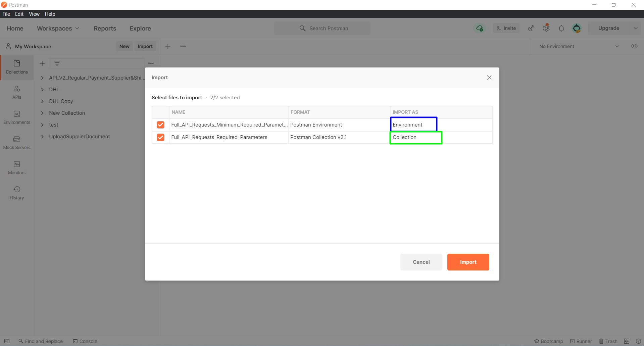Open collections panel more options menu
644x346 pixels.
point(151,63)
